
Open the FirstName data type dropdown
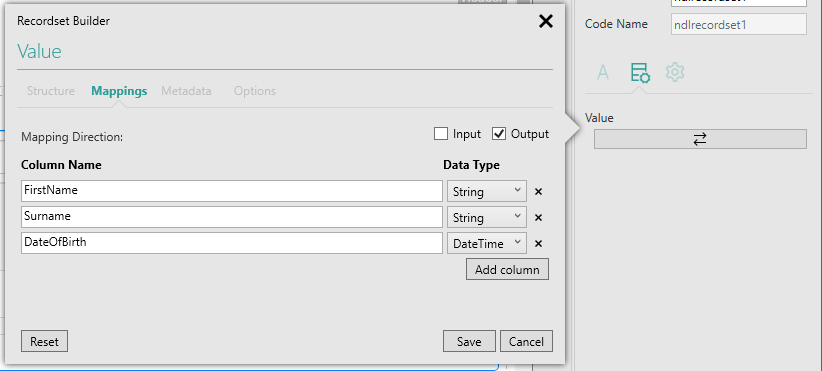[x=486, y=192]
